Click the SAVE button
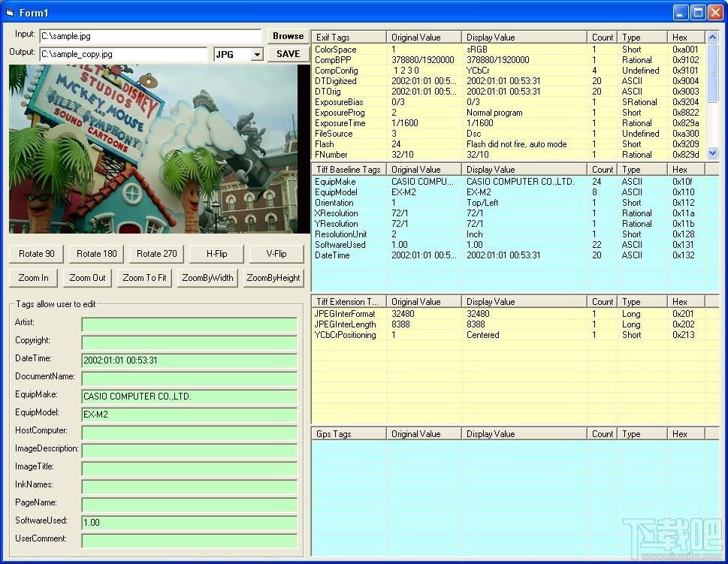This screenshot has height=564, width=728. (288, 54)
